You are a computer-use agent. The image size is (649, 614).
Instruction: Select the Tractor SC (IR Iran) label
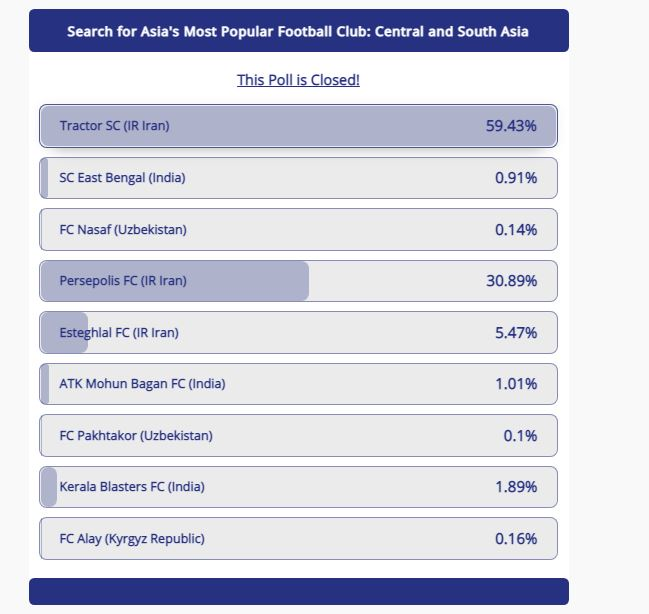[x=114, y=126]
